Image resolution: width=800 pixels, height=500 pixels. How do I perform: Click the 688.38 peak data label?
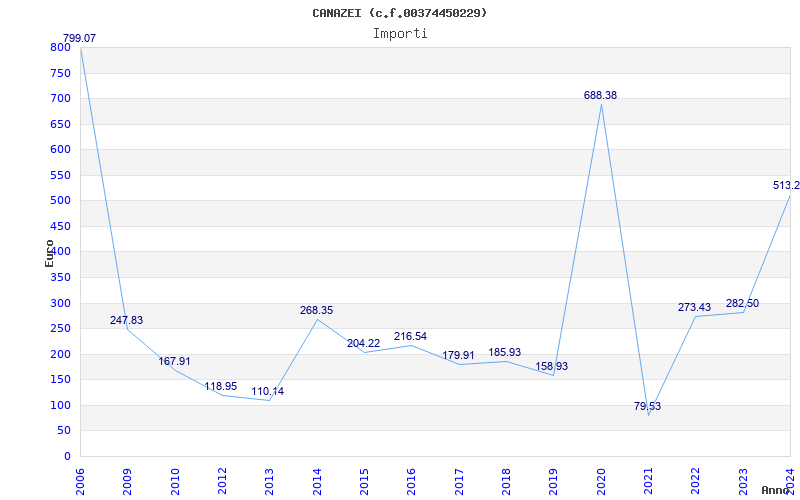tap(601, 95)
